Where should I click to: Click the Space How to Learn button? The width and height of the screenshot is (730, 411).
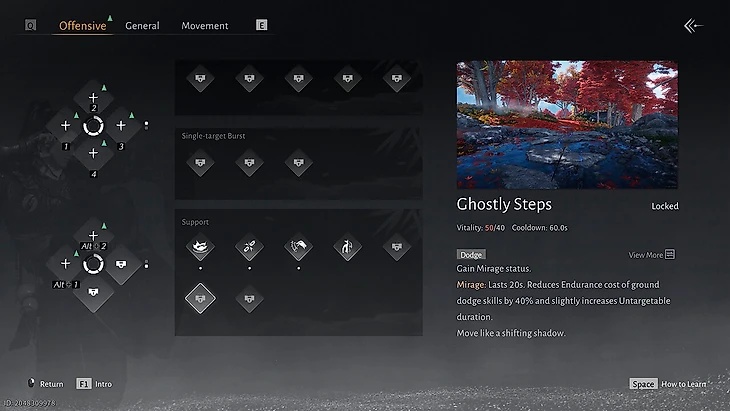click(668, 384)
